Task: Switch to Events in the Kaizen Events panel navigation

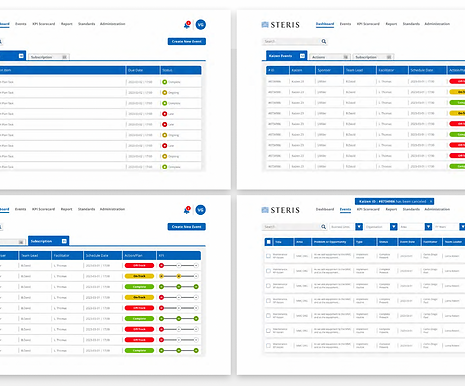Action: point(345,24)
